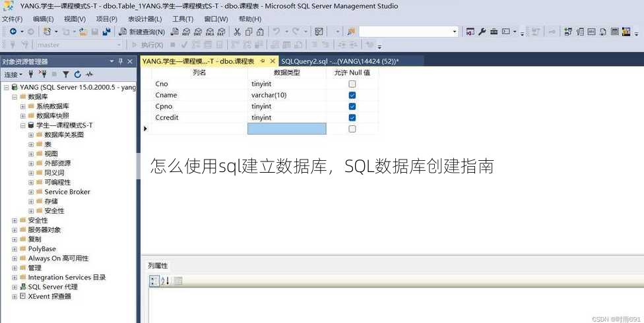Click the DMX query icon
Viewport: 644px width, 323px height.
pos(198,32)
